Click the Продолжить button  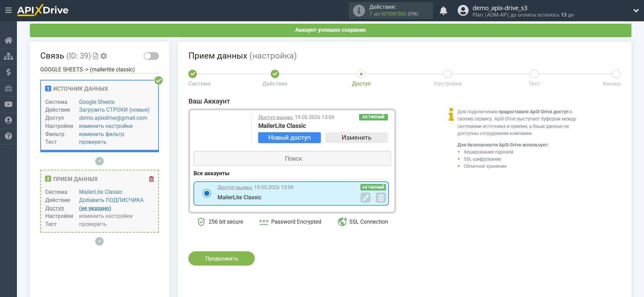click(x=222, y=258)
